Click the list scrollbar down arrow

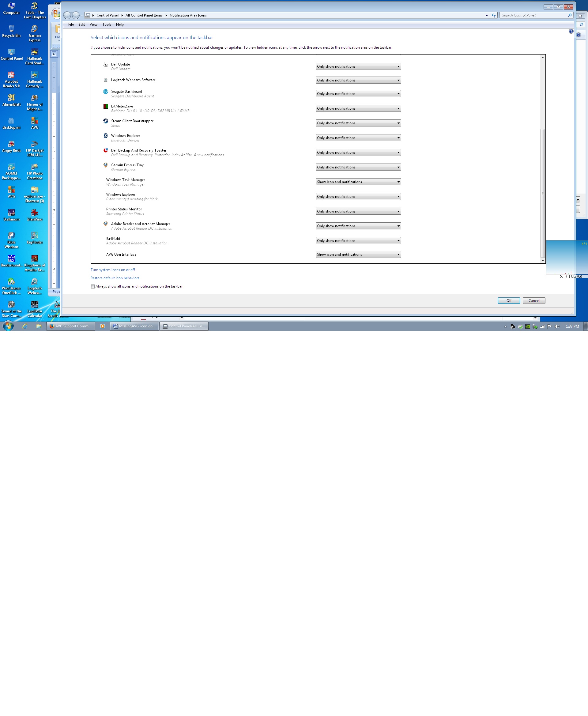pos(543,261)
